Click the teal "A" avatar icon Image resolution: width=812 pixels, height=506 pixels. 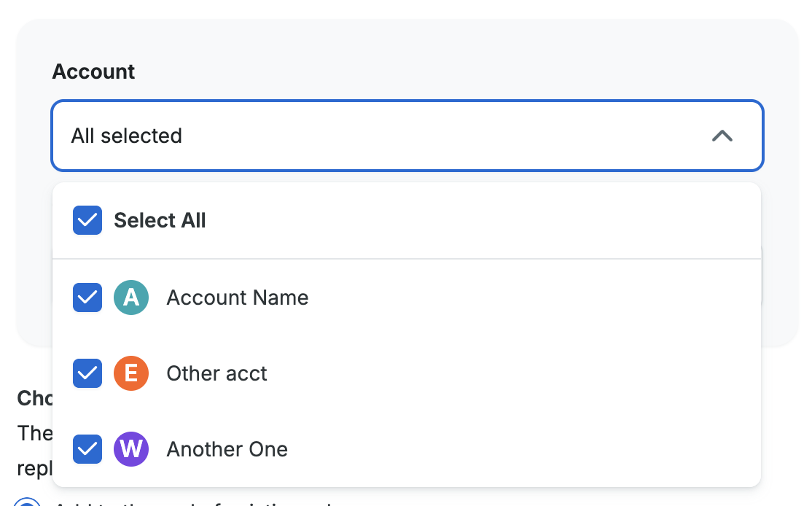click(131, 297)
